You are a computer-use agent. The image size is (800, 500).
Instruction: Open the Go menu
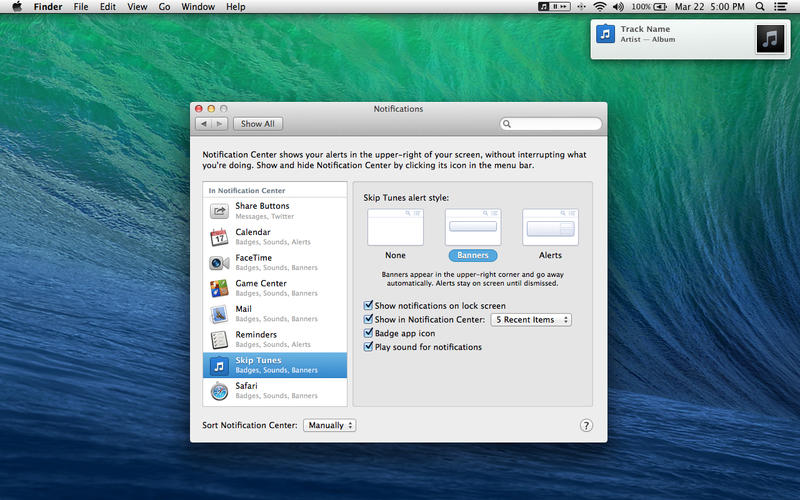pos(164,7)
